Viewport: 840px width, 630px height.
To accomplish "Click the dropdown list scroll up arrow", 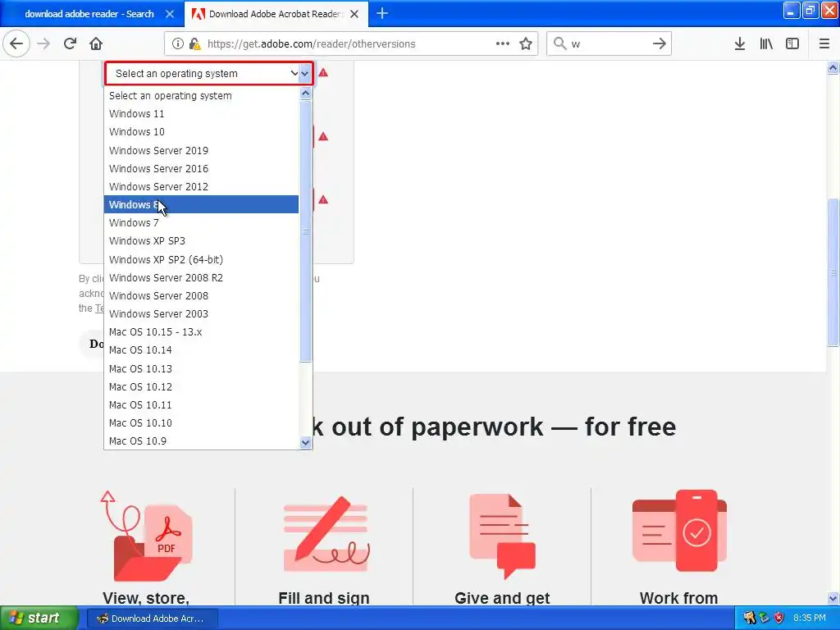I will [305, 94].
